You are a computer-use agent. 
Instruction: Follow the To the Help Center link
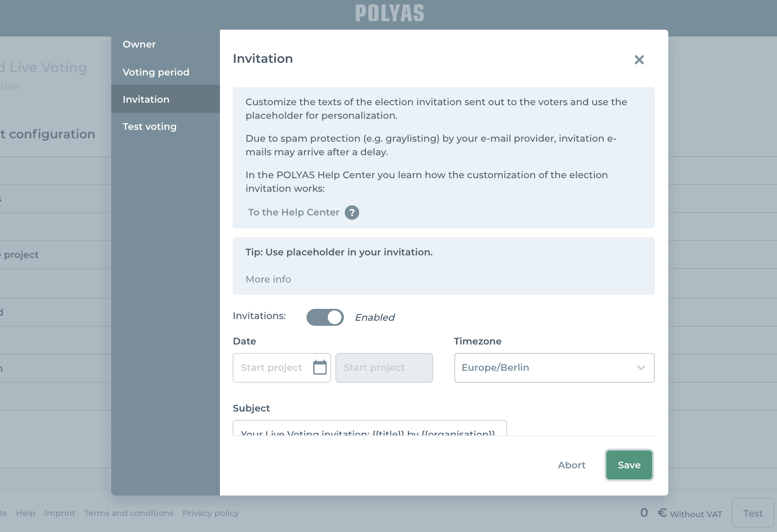tap(294, 213)
